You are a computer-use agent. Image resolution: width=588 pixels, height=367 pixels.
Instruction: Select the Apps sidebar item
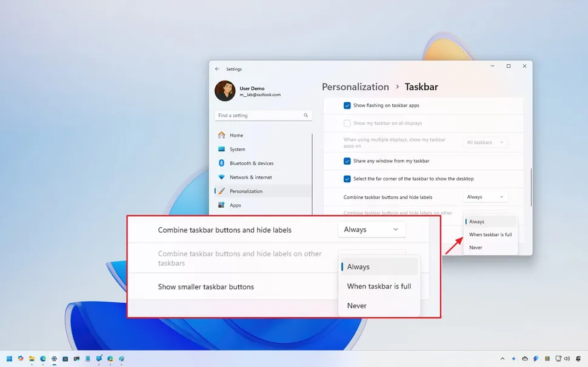[x=235, y=205]
